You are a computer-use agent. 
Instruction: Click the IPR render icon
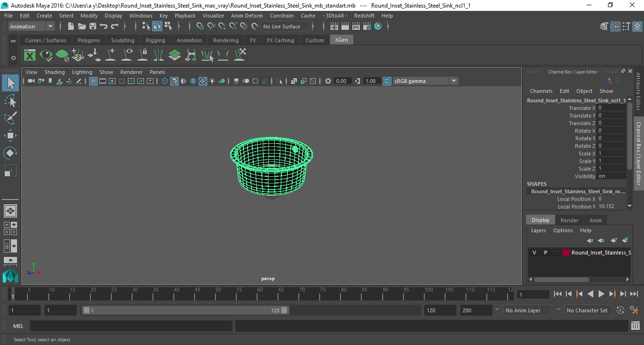point(356,27)
